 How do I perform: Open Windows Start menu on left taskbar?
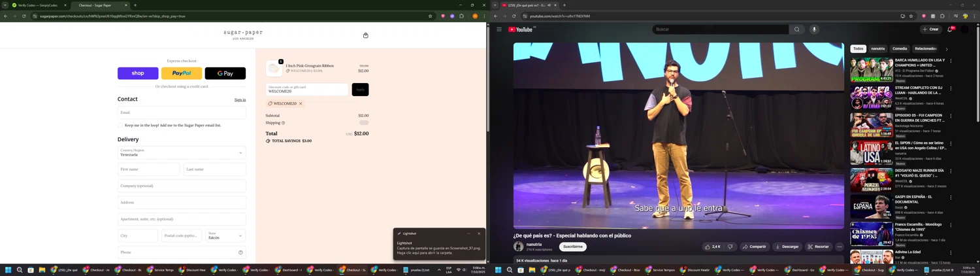point(8,269)
